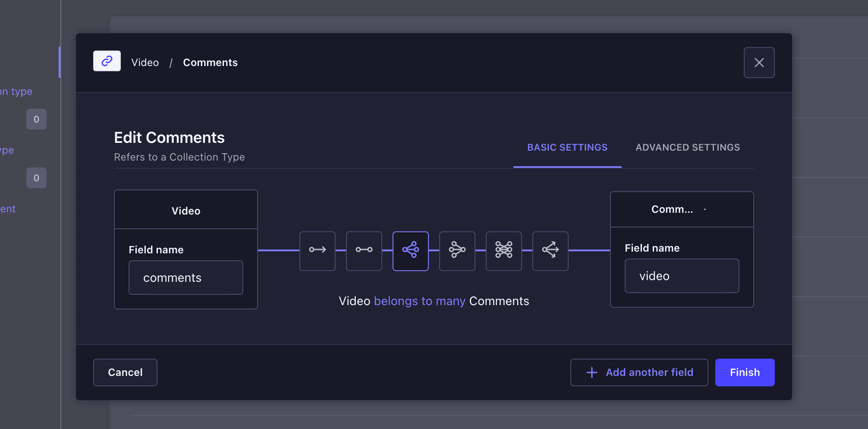Click Add another field
The image size is (868, 429).
tap(639, 372)
